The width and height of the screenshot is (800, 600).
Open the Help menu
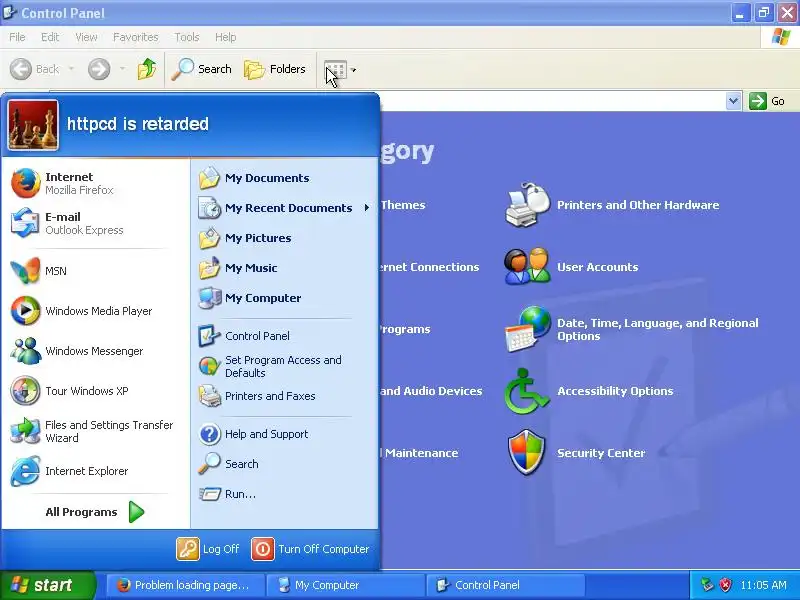pyautogui.click(x=226, y=37)
